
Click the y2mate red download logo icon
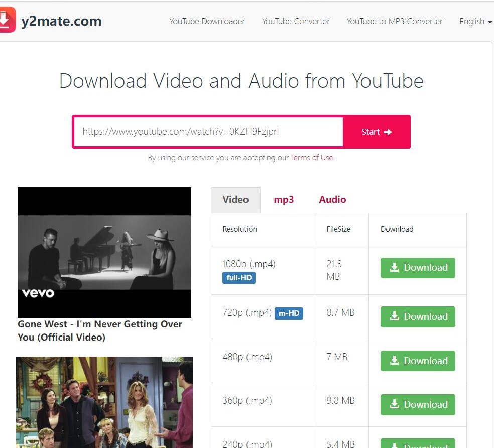click(7, 20)
